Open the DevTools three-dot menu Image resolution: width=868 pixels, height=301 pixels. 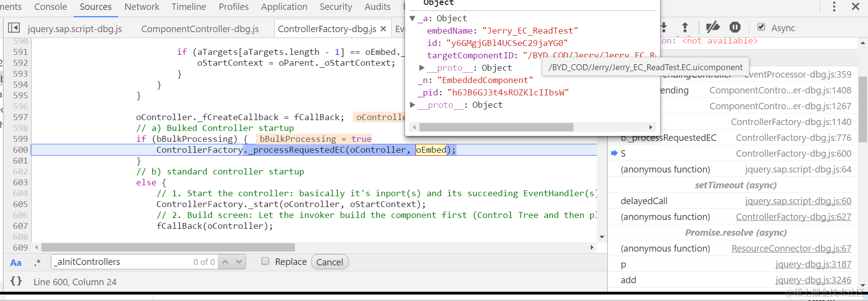point(834,6)
